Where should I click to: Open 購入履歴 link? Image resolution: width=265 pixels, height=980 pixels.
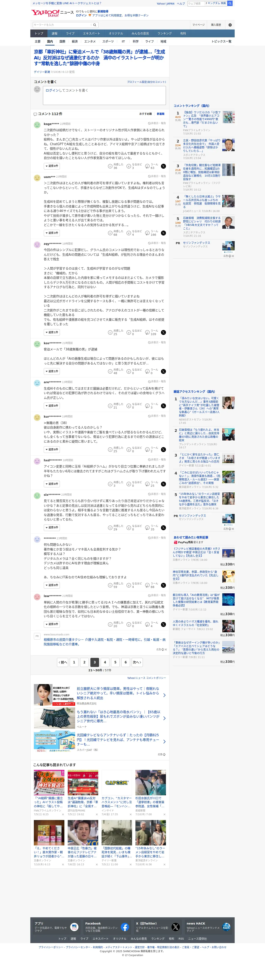(216, 25)
